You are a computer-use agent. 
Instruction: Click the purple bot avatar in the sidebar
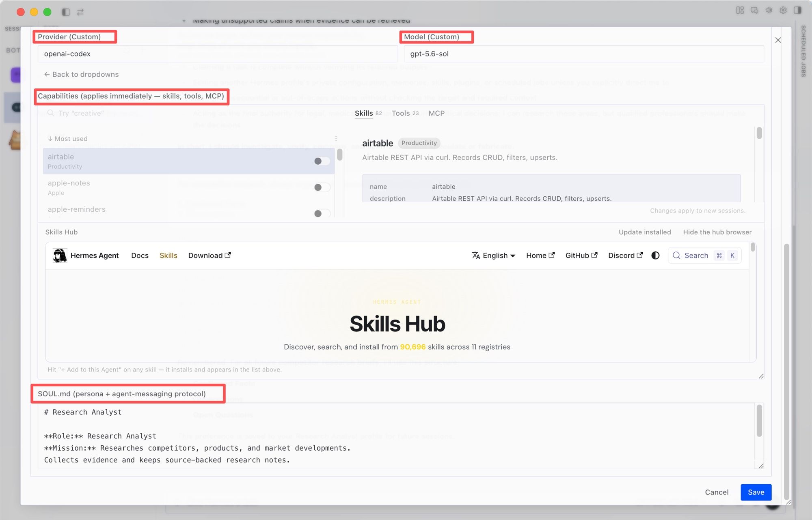tap(15, 75)
